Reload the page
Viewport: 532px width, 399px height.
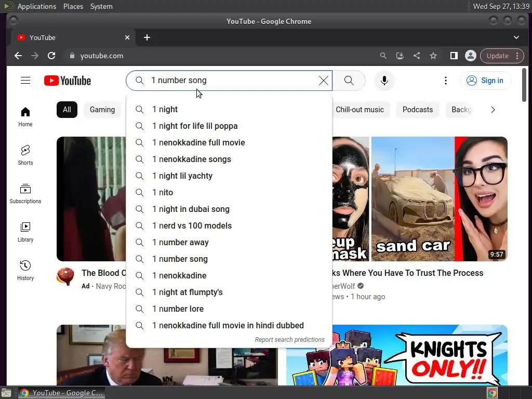click(51, 56)
